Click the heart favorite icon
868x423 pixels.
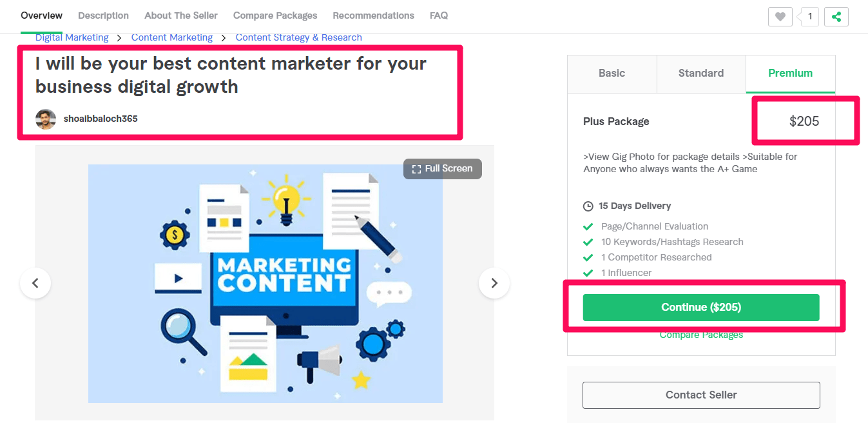(x=780, y=17)
